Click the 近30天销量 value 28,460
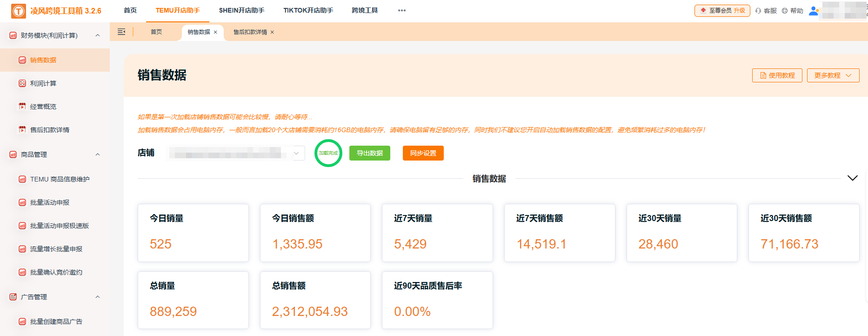This screenshot has width=868, height=336. click(658, 244)
